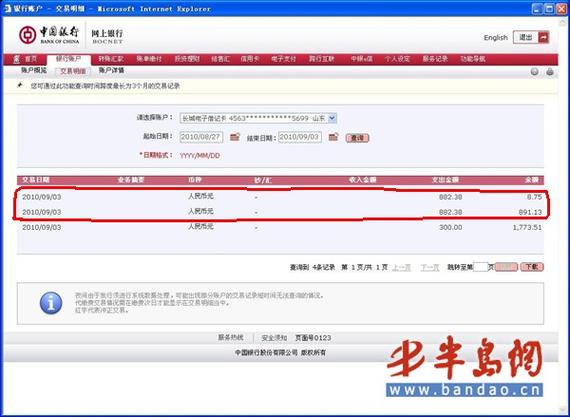570x417 pixels.
Task: Click the round help icon beside the printer
Action: coord(534,72)
